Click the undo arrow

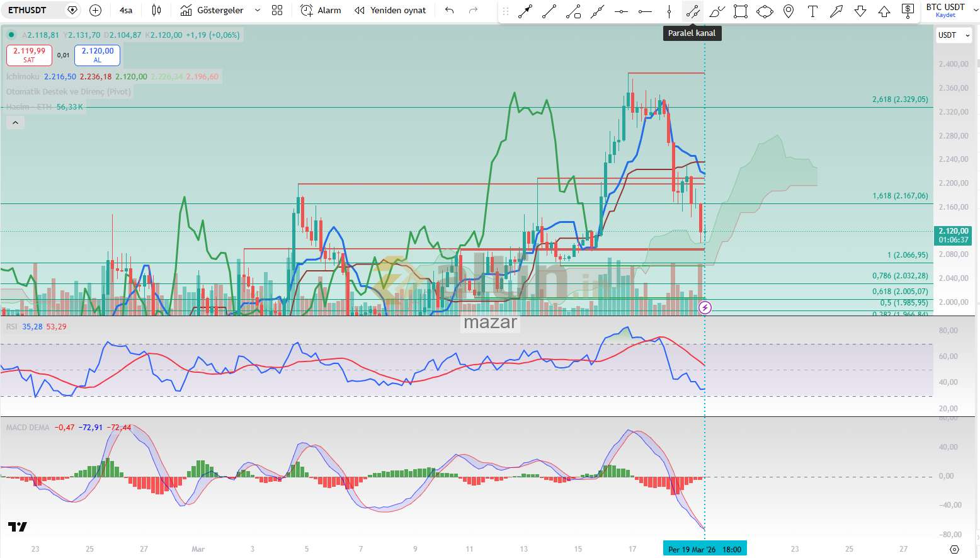point(449,10)
